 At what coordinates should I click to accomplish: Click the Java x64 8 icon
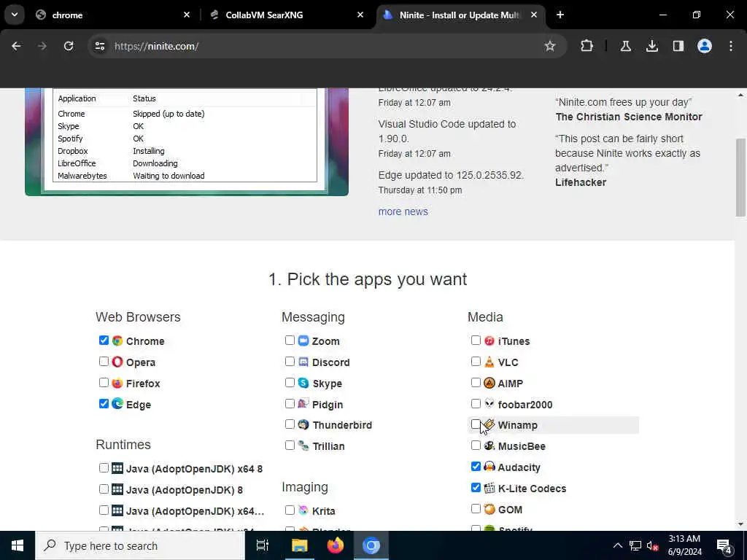pos(117,469)
